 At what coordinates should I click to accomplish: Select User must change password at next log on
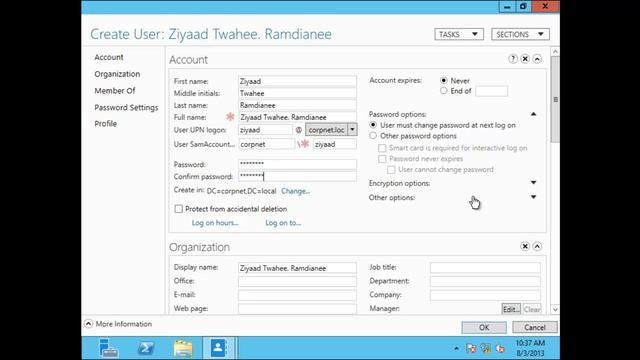pos(373,125)
